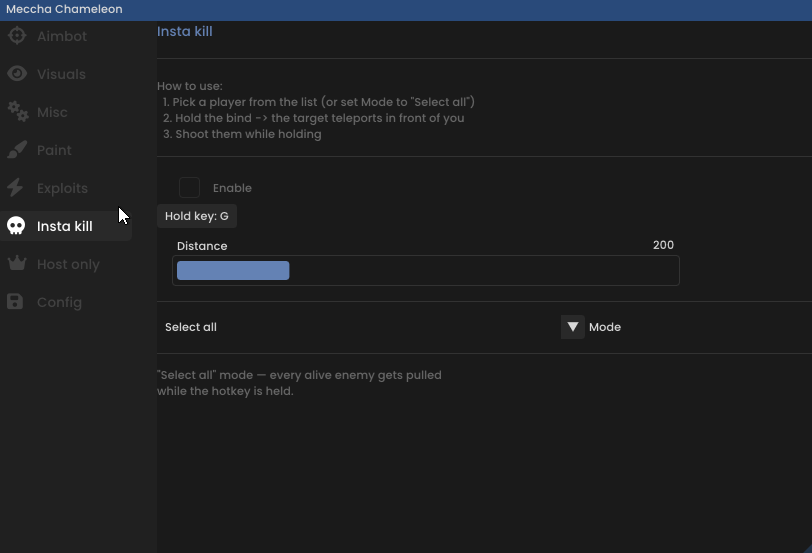Click the Visuals eye icon
The height and width of the screenshot is (553, 812).
tap(17, 74)
